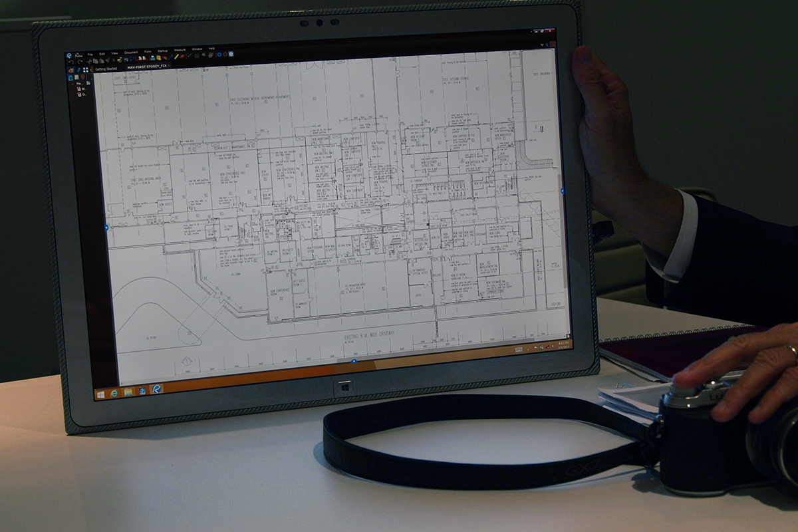Click the bottom panel splitter handle
This screenshot has height=532, width=798.
tap(353, 362)
